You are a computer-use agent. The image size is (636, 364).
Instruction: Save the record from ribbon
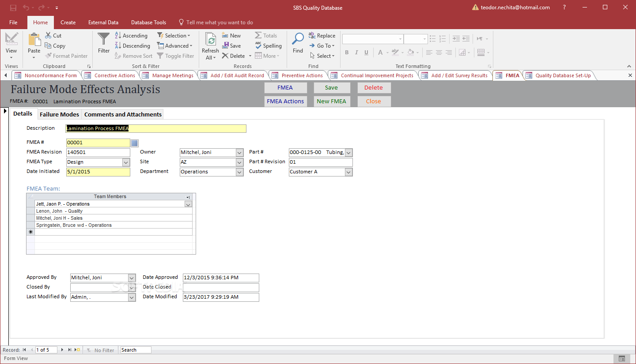tap(231, 46)
